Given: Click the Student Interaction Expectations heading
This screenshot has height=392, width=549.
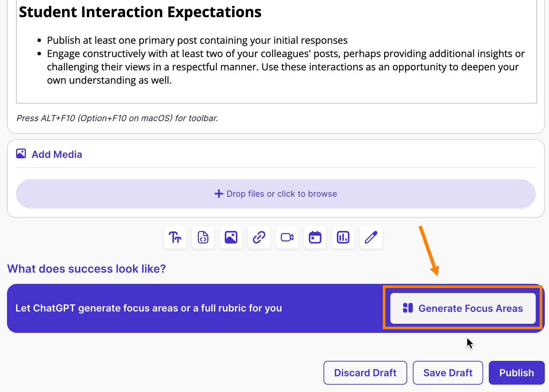Looking at the screenshot, I should coord(140,12).
